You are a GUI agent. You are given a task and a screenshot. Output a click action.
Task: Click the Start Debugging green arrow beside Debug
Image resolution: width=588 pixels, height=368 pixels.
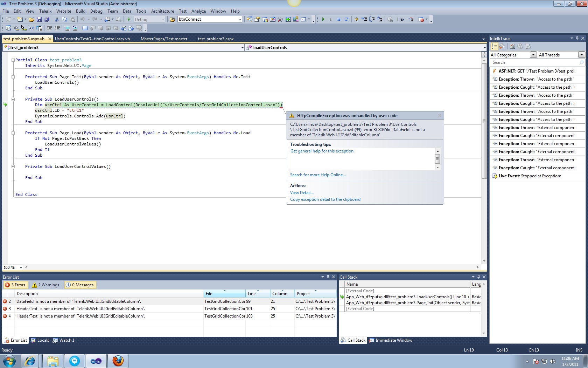[x=129, y=20]
